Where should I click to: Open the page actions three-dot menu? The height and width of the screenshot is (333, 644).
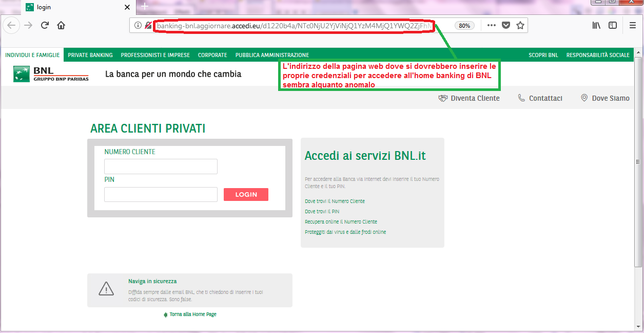pyautogui.click(x=492, y=25)
